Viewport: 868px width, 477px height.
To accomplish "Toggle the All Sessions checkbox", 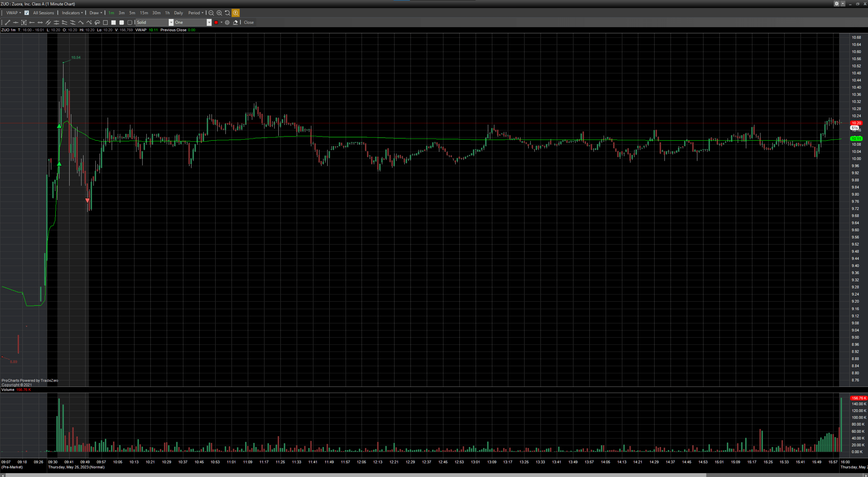I will [x=27, y=13].
